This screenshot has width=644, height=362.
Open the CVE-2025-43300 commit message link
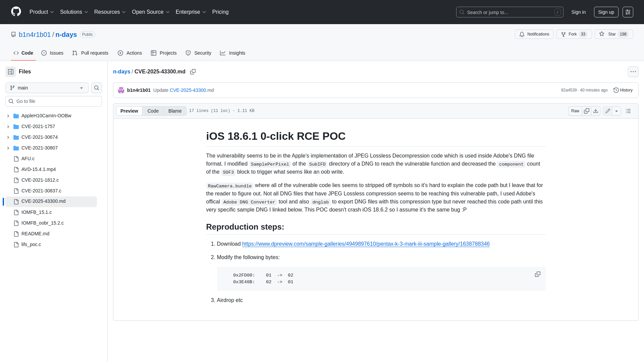click(188, 90)
